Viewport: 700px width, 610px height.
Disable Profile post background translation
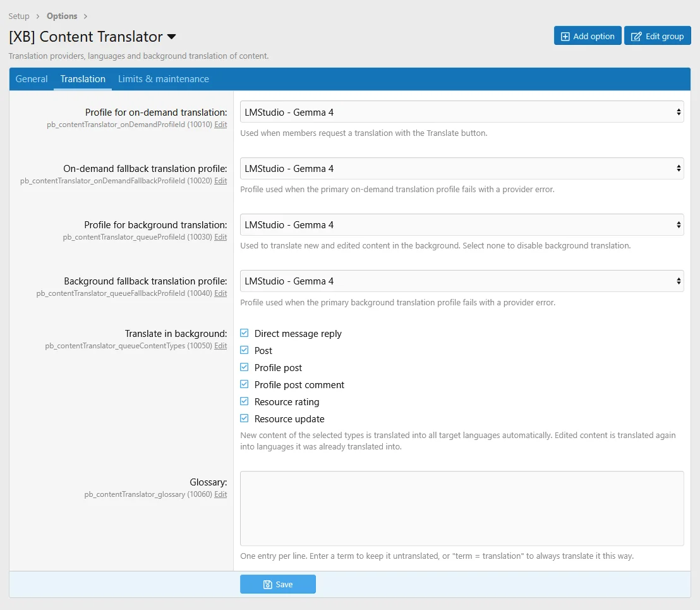(x=244, y=367)
